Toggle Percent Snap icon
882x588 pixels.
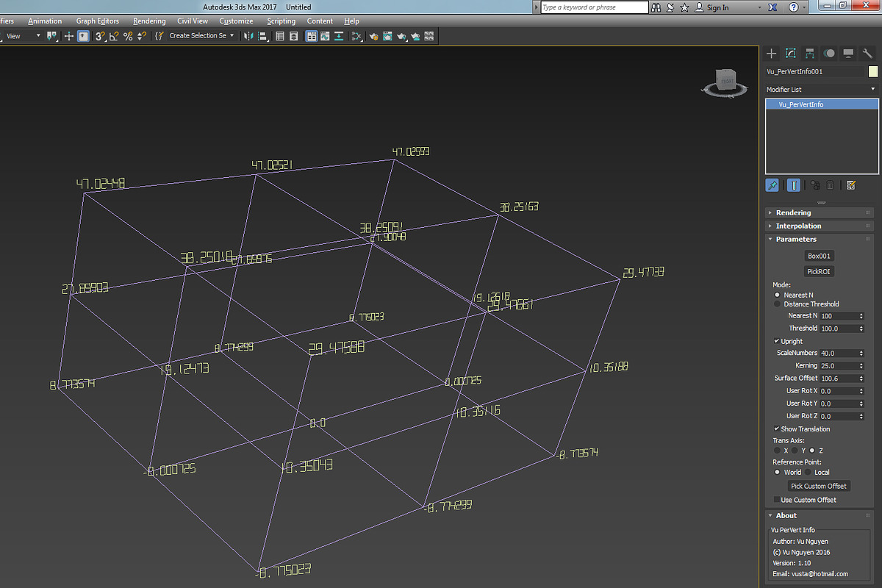[x=128, y=35]
